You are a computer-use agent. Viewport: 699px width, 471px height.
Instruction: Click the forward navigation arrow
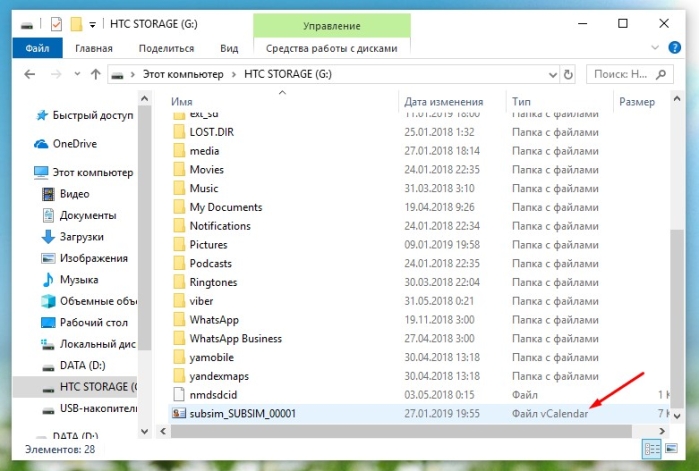pyautogui.click(x=56, y=74)
